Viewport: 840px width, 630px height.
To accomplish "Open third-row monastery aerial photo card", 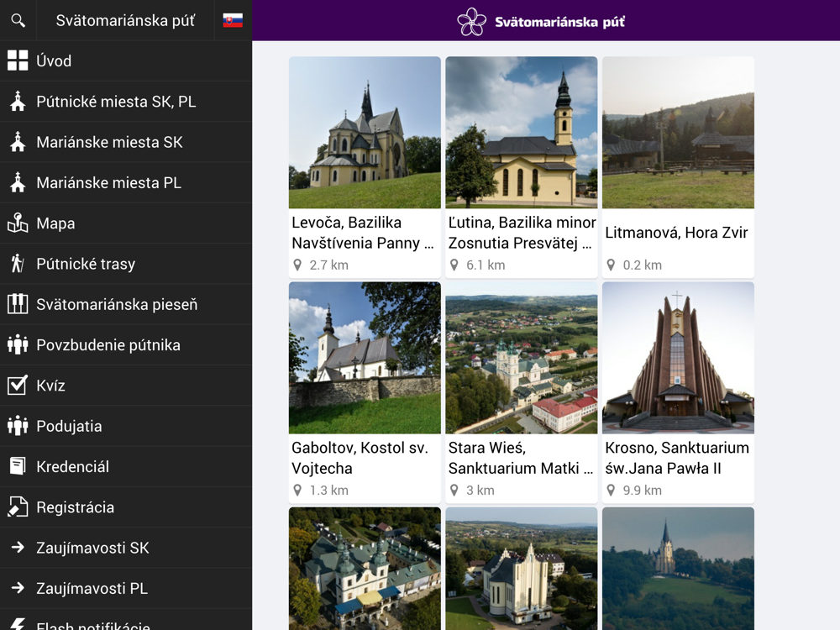I will [x=365, y=569].
